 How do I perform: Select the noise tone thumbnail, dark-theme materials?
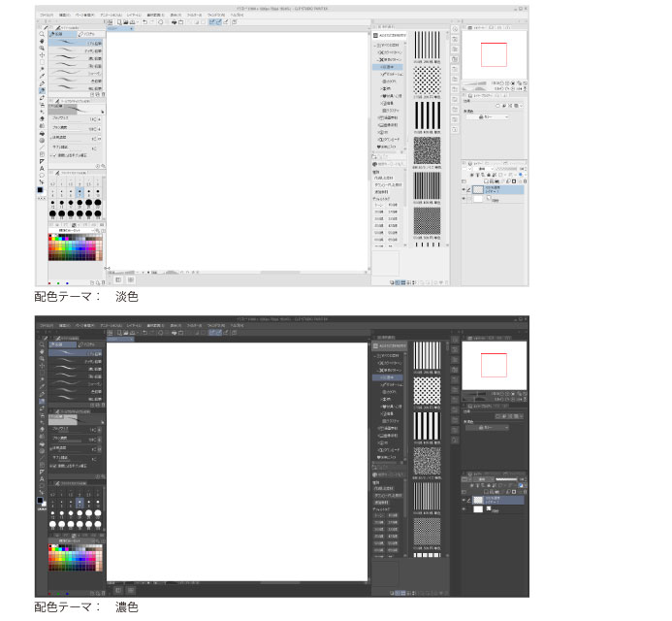(x=427, y=461)
